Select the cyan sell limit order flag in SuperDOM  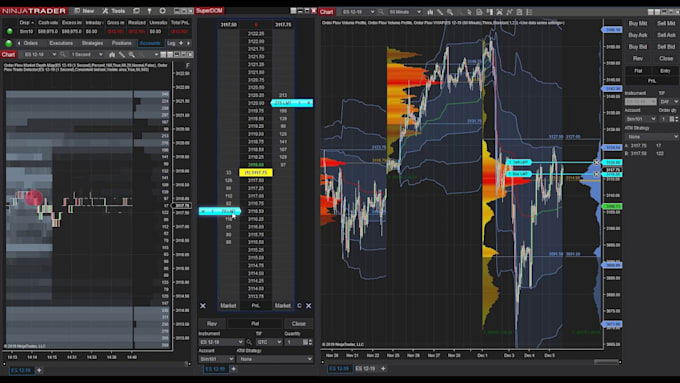291,103
